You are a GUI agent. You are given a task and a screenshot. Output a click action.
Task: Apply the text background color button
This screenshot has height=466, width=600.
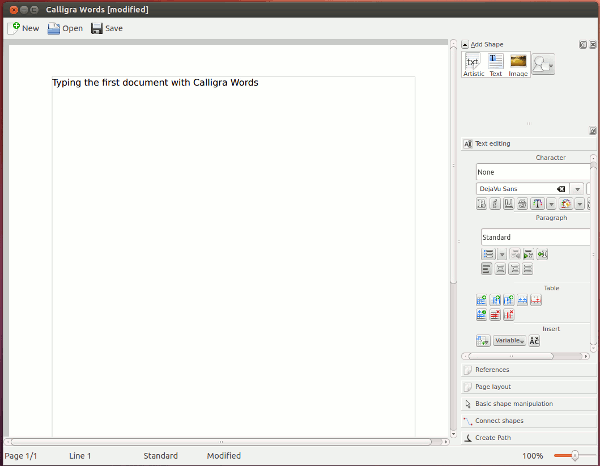point(566,204)
